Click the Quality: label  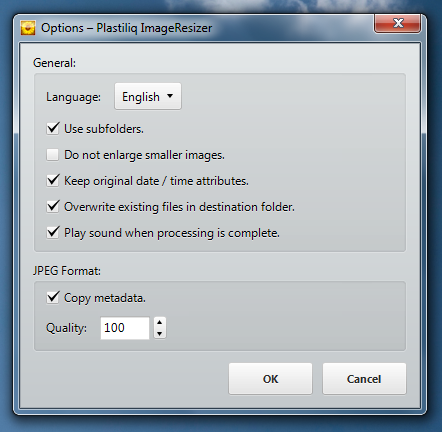point(66,328)
